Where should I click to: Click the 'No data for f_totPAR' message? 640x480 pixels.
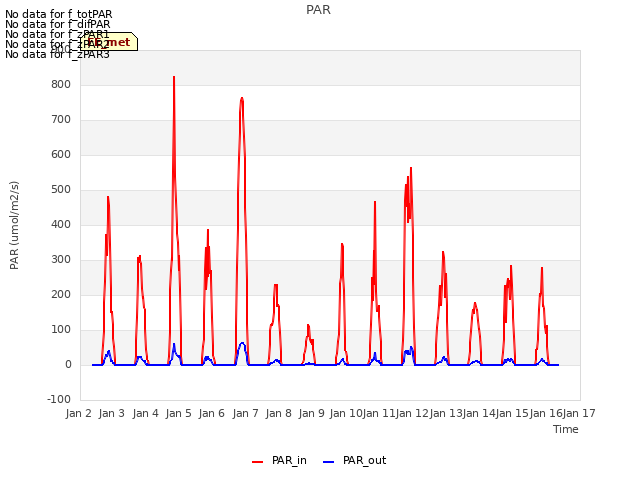59,14
